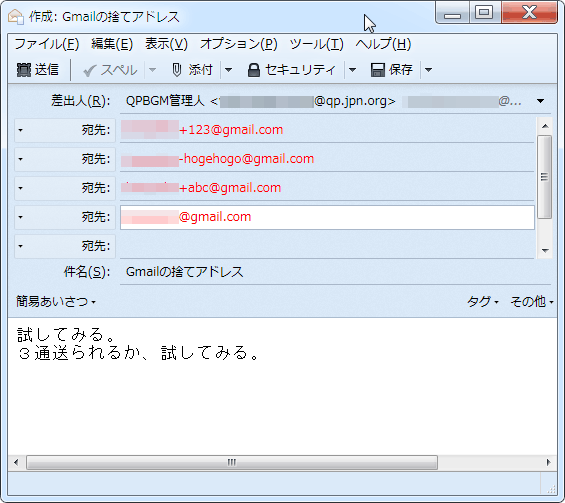Viewport: 565px width, 503px height.
Task: Click the recipient list vertical scrollbar thumb
Action: point(545,177)
